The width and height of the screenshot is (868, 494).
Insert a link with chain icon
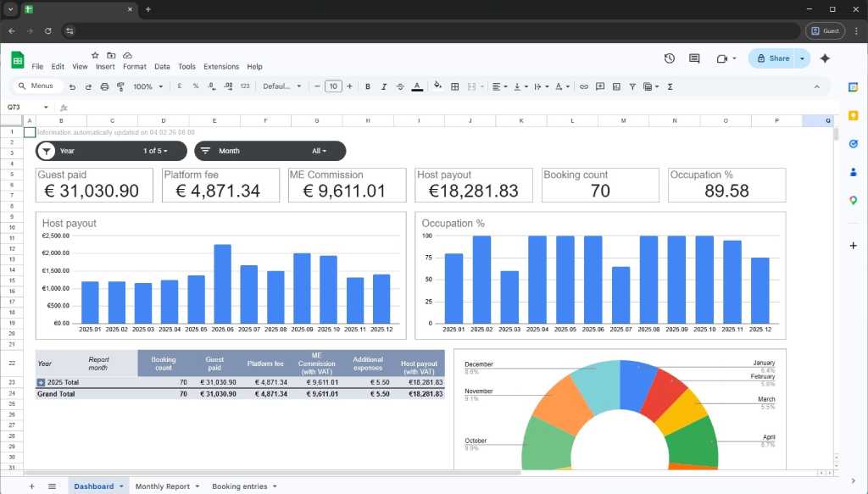[583, 86]
